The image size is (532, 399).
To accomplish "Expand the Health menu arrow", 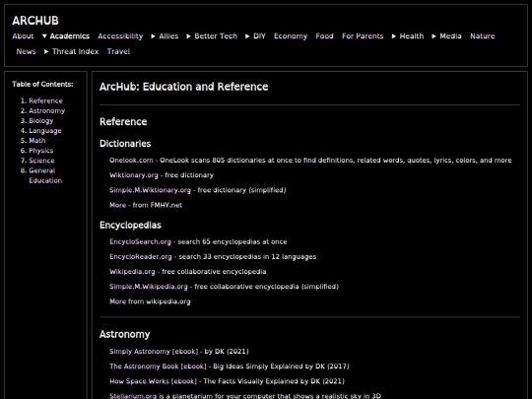I will (394, 36).
